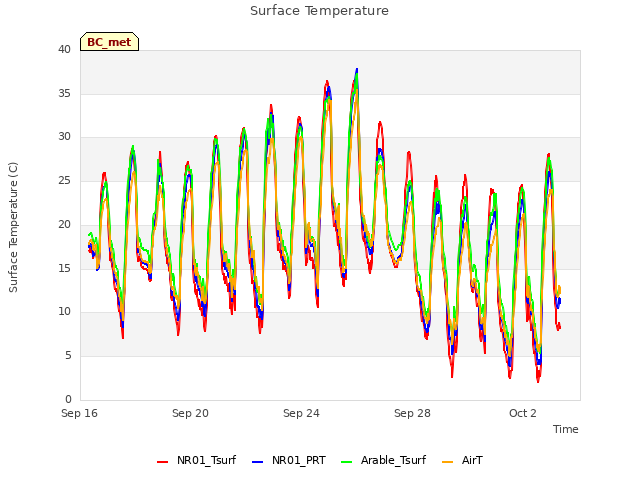
Task: Click the orange AirT legend swatch
Action: pos(448,462)
